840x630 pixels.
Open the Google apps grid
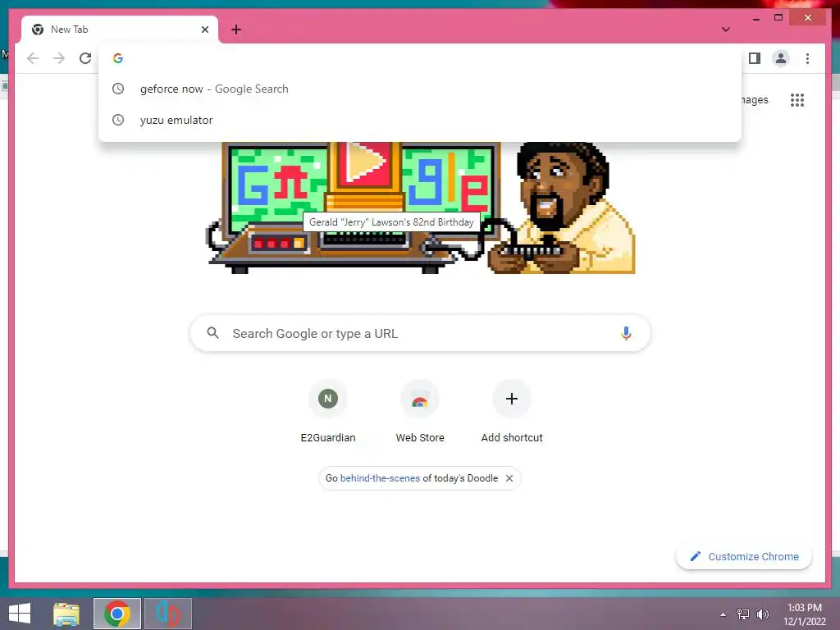tap(797, 100)
